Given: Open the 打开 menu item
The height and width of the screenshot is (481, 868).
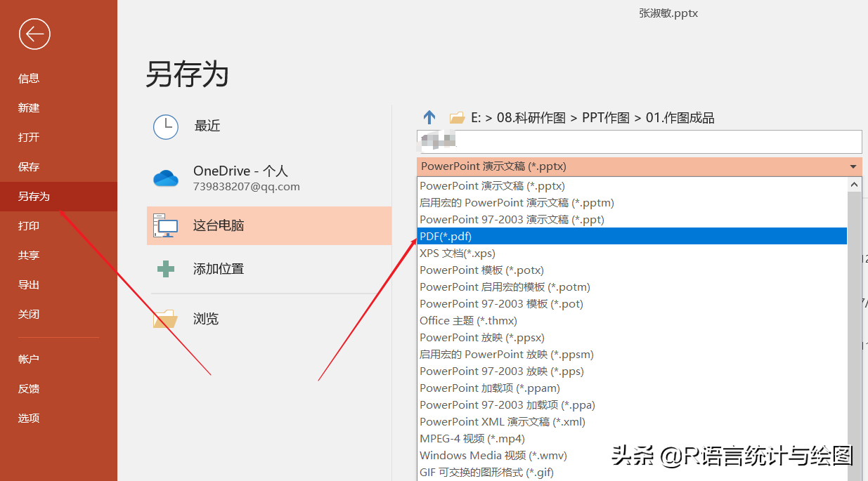Looking at the screenshot, I should point(29,138).
